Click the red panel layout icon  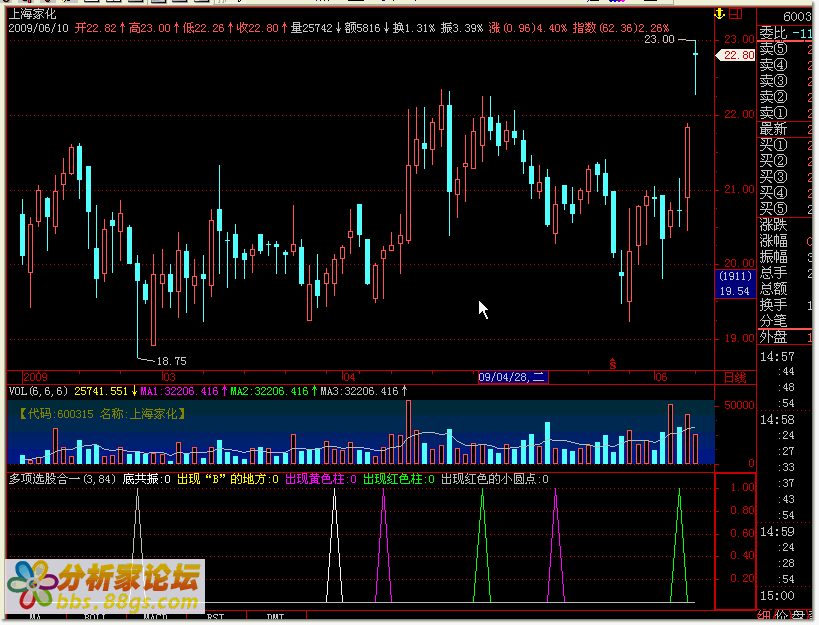[x=735, y=14]
